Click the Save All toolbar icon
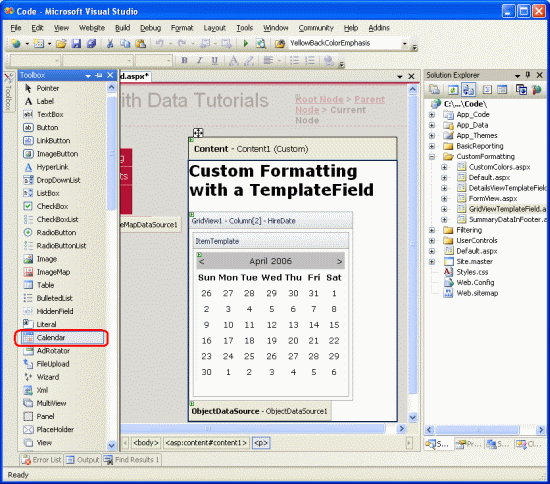This screenshot has width=550, height=484. pos(92,43)
